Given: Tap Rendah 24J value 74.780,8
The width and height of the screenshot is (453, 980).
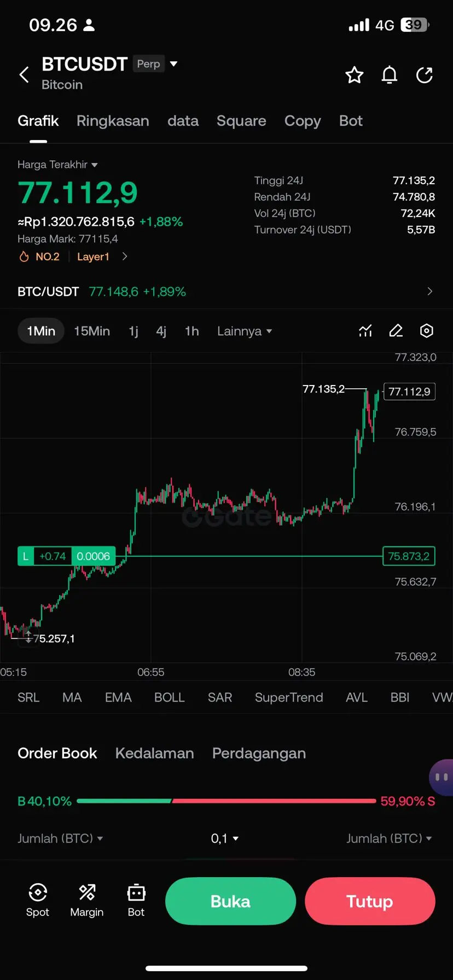Looking at the screenshot, I should pyautogui.click(x=414, y=197).
